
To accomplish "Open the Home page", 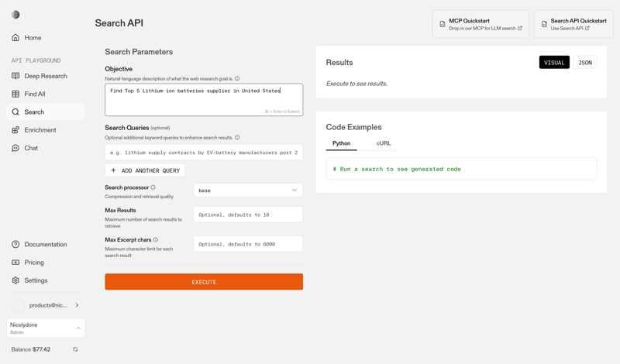I will point(46,37).
